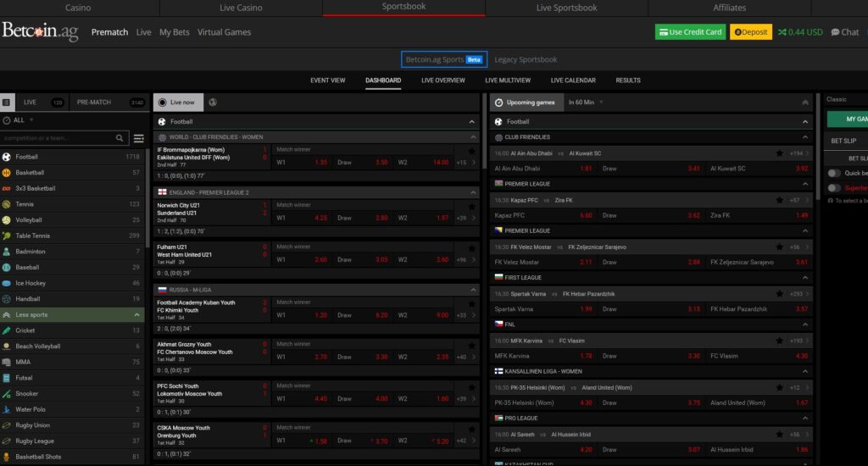868x466 pixels.
Task: Open the LIVE CALENDAR tab
Action: tap(573, 80)
